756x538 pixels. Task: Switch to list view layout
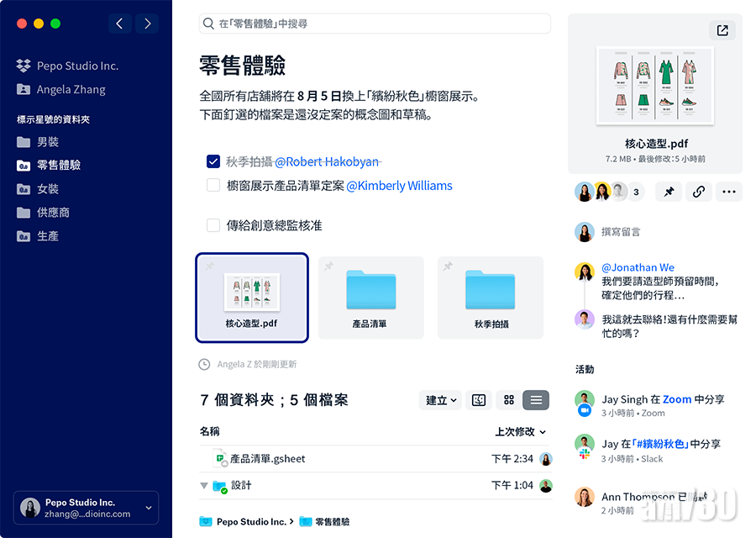click(x=536, y=400)
